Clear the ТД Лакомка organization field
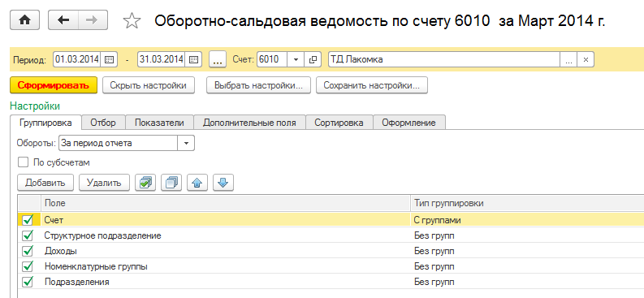Screen dimensions: 644x298 coord(586,59)
